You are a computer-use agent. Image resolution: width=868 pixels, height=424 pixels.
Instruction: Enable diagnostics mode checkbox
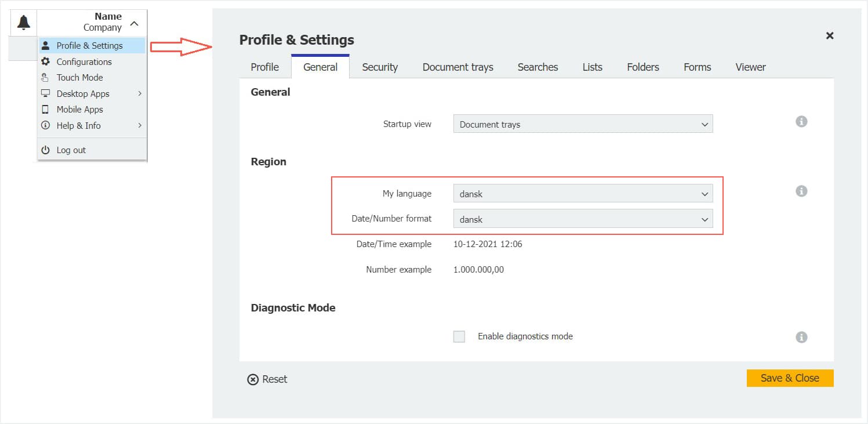coord(459,336)
